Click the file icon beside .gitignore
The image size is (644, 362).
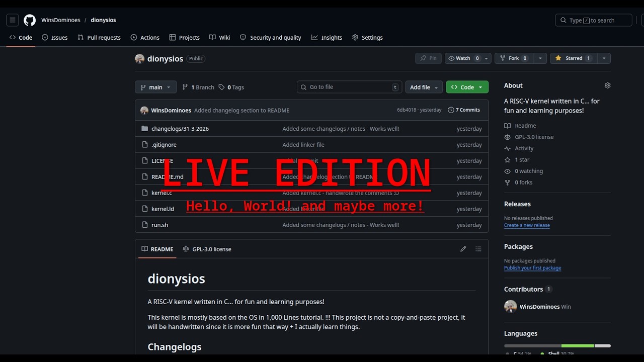tap(145, 145)
